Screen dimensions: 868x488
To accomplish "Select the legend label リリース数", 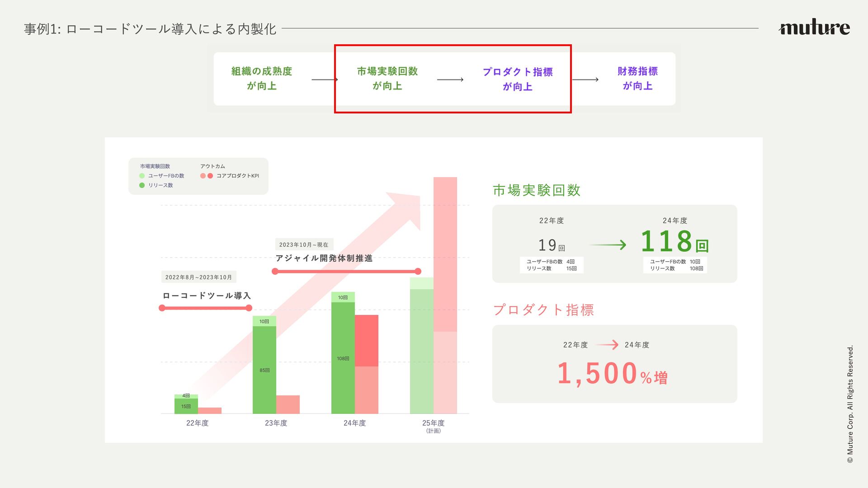I will [x=160, y=185].
